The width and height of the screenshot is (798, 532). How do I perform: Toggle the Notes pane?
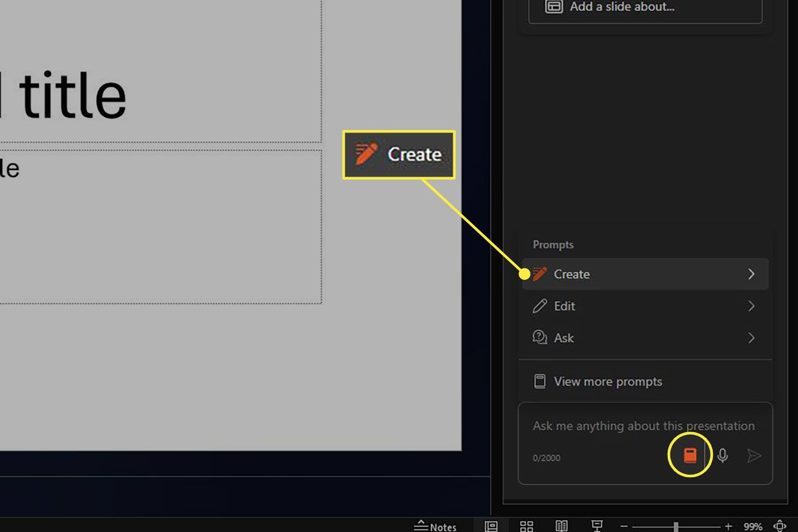435,526
